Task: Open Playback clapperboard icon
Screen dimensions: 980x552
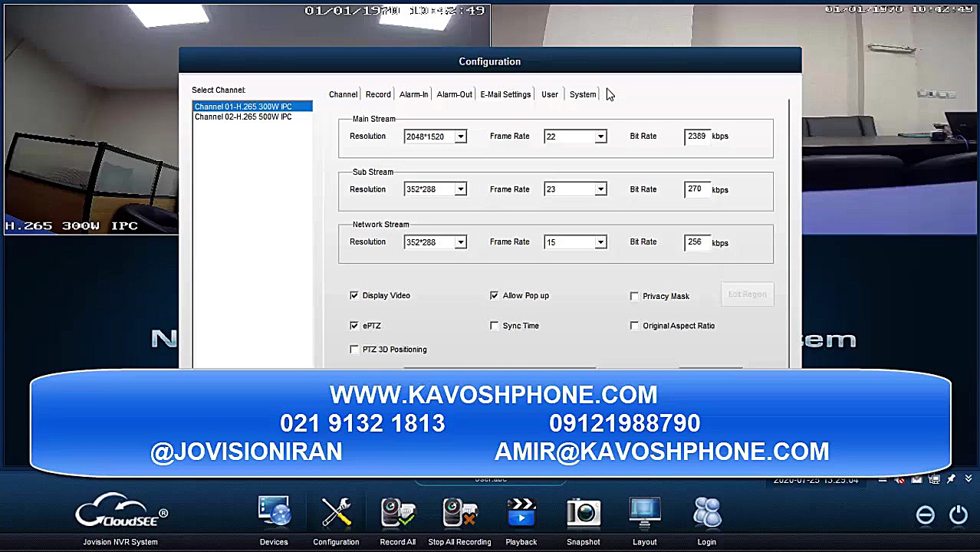Action: point(521,513)
